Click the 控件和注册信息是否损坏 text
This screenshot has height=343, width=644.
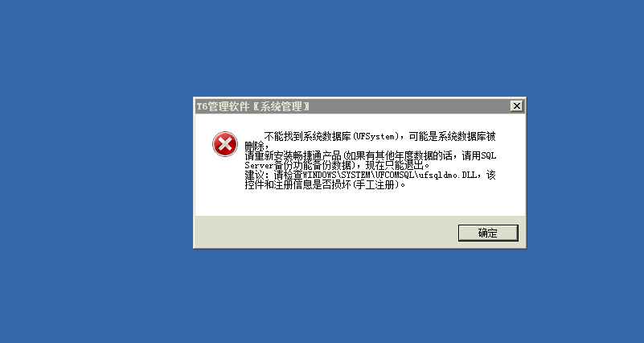pos(298,185)
